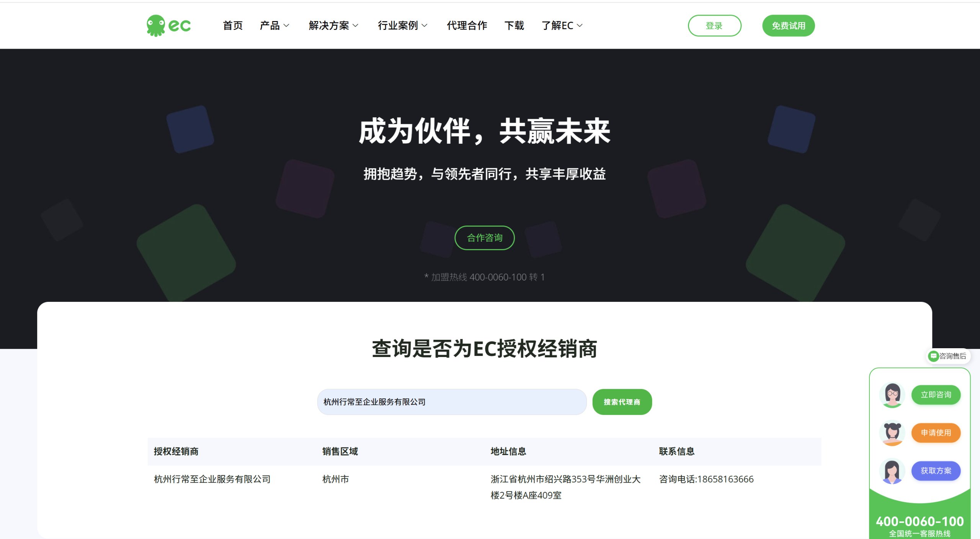
Task: Expand the 解决方案 dropdown chevron
Action: [355, 26]
